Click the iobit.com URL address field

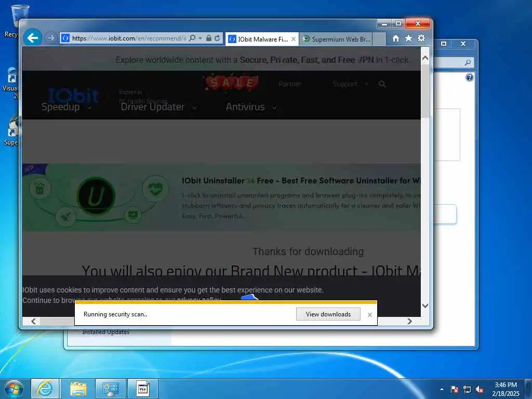129,38
